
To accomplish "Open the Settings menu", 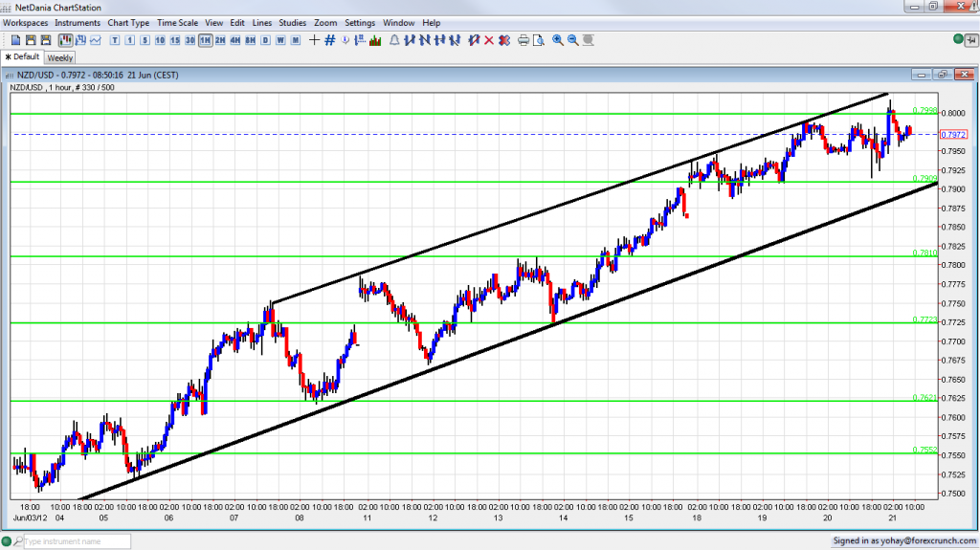I will click(360, 23).
